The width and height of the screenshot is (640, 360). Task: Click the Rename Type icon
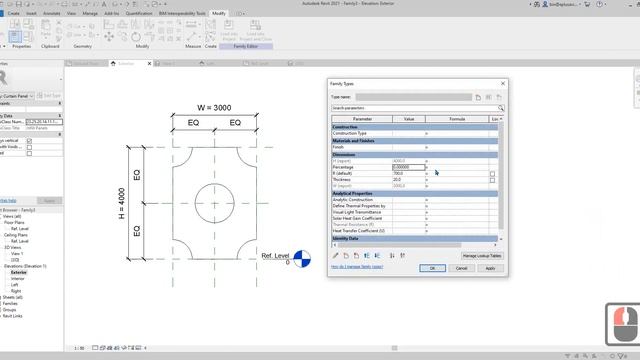(x=489, y=97)
